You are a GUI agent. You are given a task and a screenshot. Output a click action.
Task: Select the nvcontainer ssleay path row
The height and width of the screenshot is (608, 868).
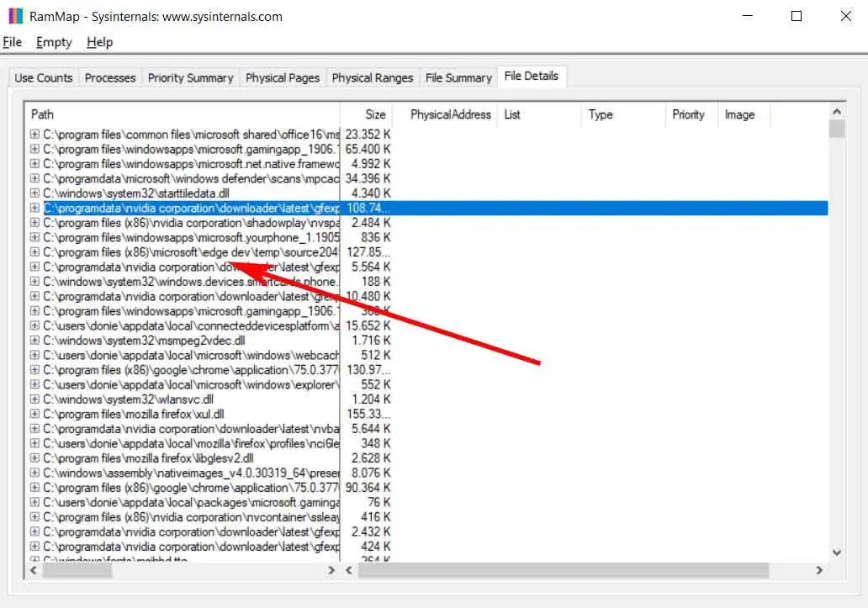[191, 517]
